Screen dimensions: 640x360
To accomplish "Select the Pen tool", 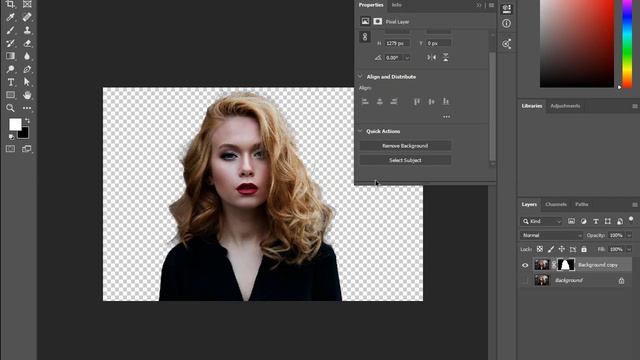I will [x=27, y=69].
